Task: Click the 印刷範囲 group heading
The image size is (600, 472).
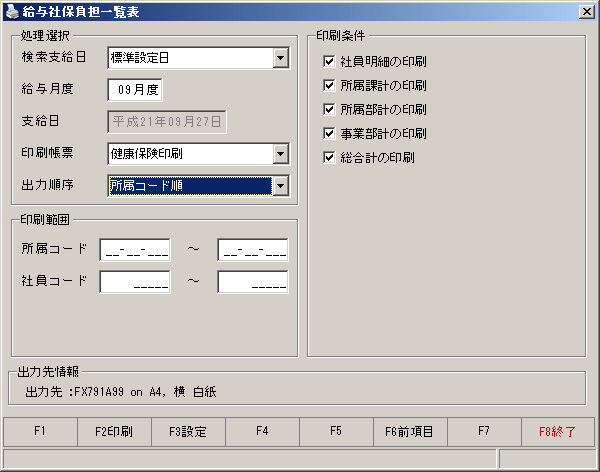Action: click(45, 220)
